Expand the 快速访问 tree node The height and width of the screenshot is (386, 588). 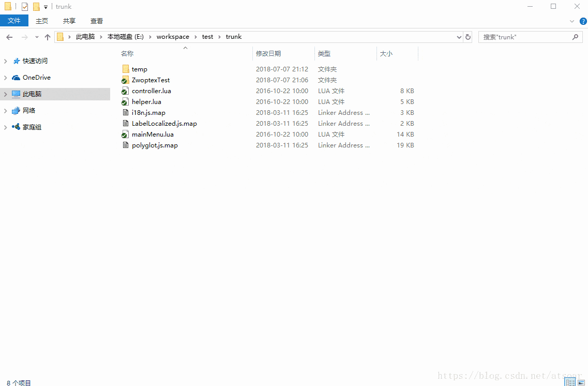click(x=5, y=61)
